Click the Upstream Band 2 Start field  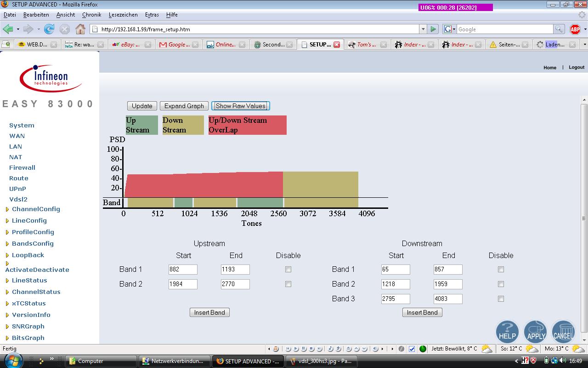(x=183, y=284)
